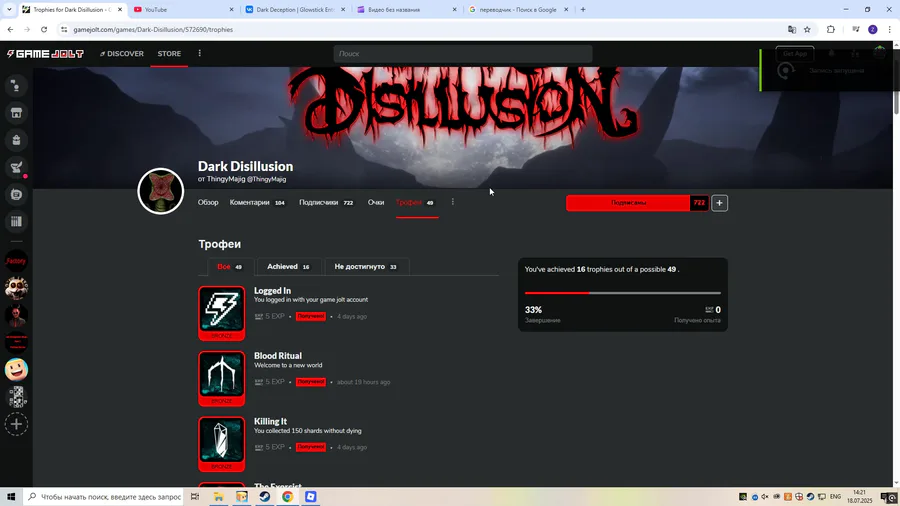Click the trophy completion progress bar

[x=623, y=293]
